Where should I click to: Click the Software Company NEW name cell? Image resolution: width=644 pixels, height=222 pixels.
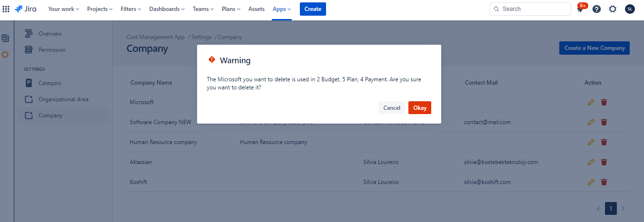[x=160, y=122]
